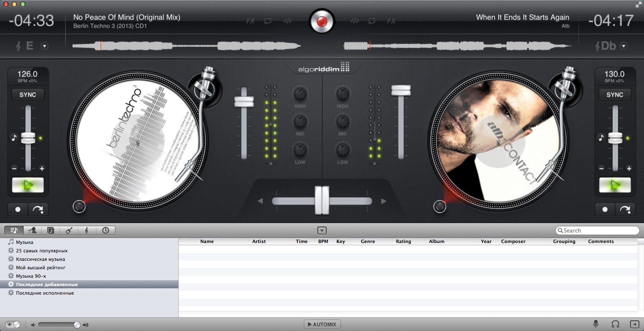Start recording with the red record button

322,21
